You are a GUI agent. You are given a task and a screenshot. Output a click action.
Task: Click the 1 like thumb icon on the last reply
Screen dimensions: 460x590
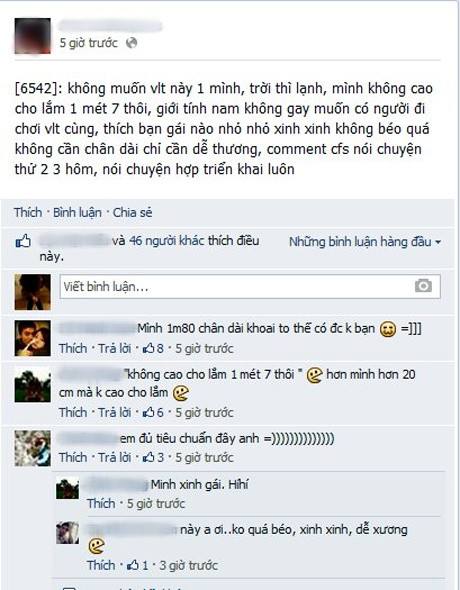(133, 565)
